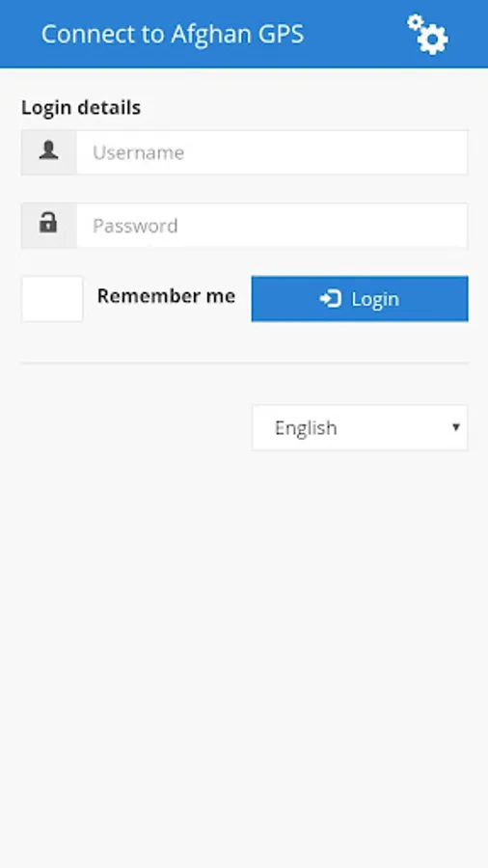
Task: Click the Password placeholder text
Action: [x=135, y=226]
